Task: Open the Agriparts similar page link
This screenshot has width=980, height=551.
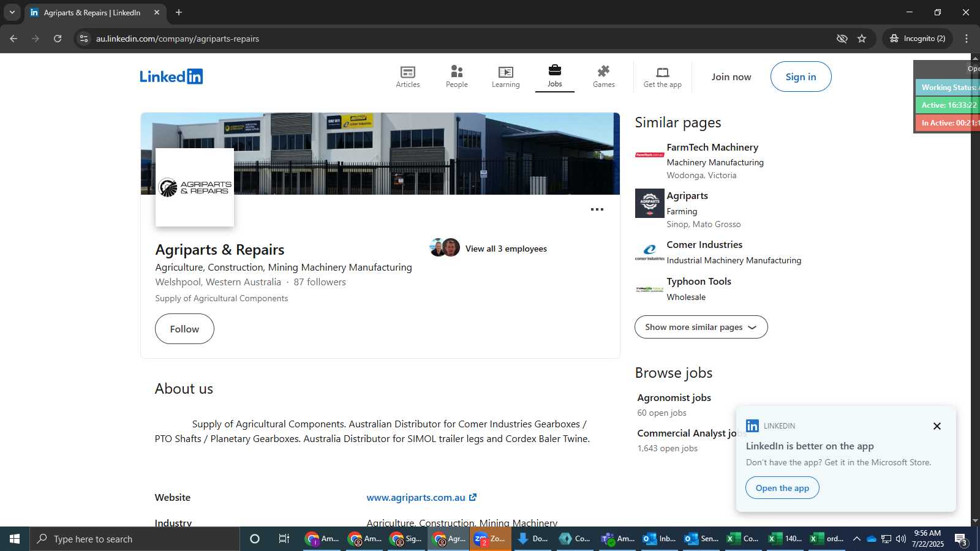Action: pyautogui.click(x=687, y=196)
